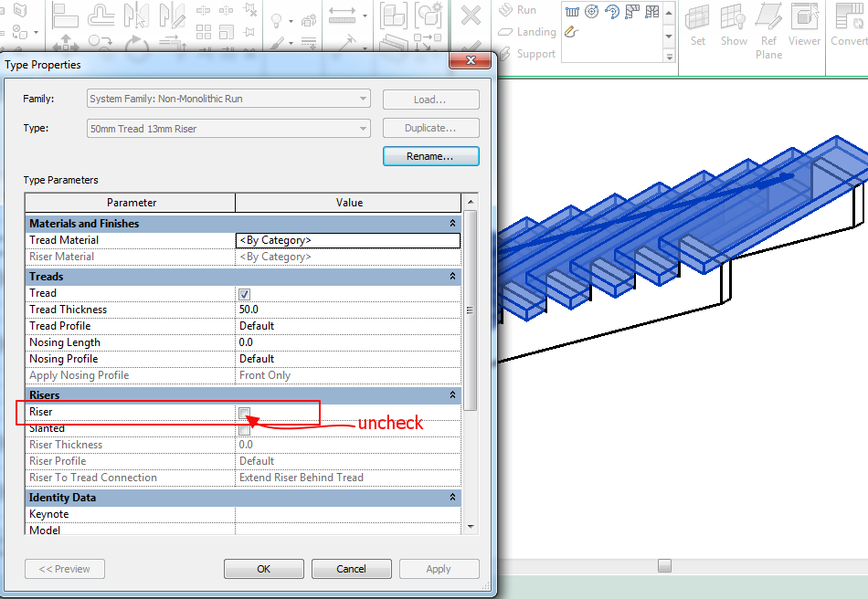The image size is (868, 599).
Task: Click the Rename button
Action: pos(430,155)
